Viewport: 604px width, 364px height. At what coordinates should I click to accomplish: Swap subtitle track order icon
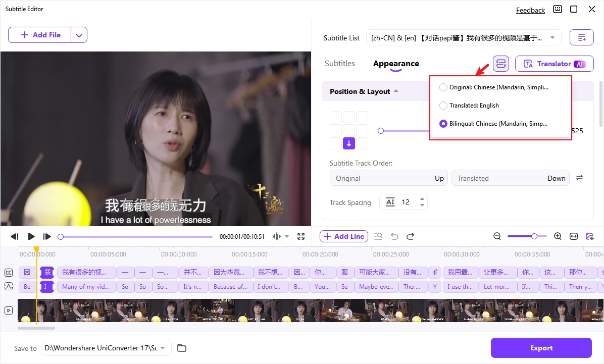[579, 178]
